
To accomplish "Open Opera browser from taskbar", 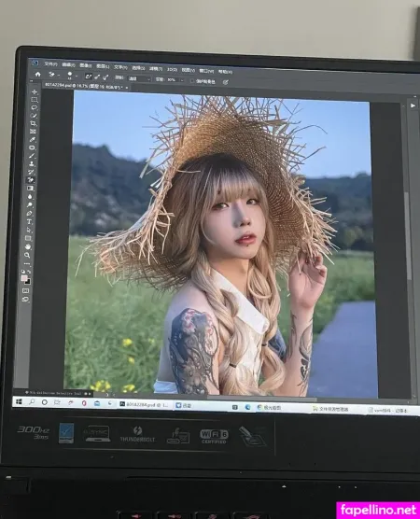I will click(x=84, y=403).
